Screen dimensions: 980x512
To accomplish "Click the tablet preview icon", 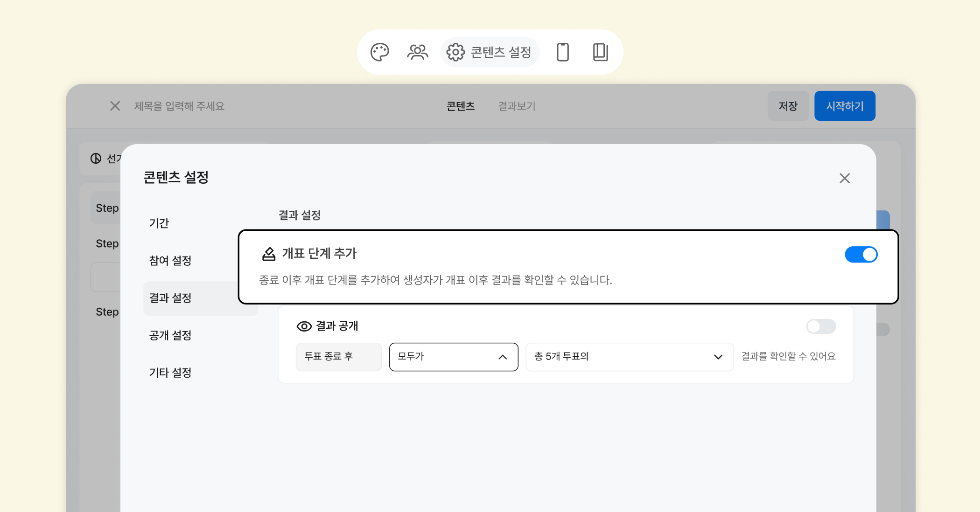I will (x=600, y=52).
